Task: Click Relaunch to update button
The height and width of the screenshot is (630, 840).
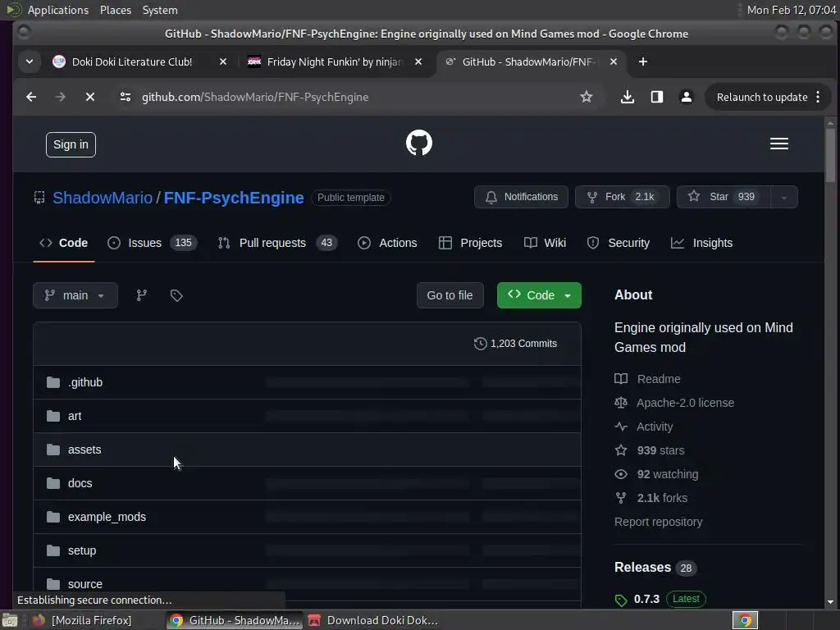Action: coord(762,97)
